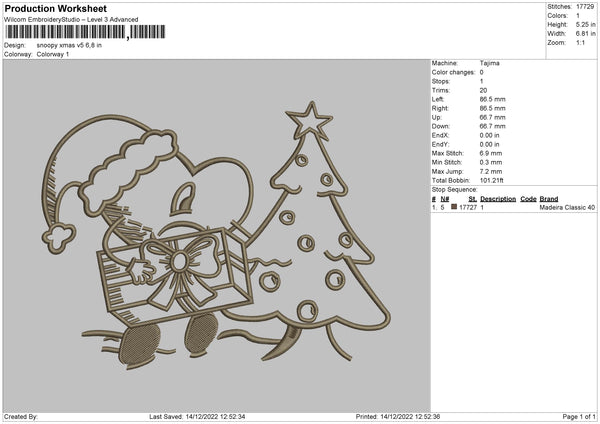Click the embroidered star on the tree
The image size is (600, 424).
coord(310,121)
